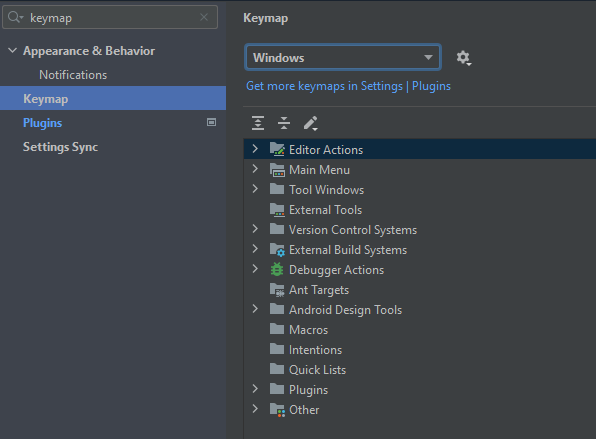Viewport: 596px width, 439px height.
Task: Select the External Build Systems row text
Action: 348,250
